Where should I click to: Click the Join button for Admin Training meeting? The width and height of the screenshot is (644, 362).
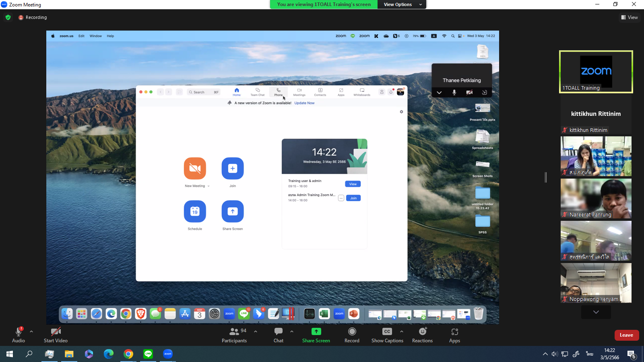(353, 198)
